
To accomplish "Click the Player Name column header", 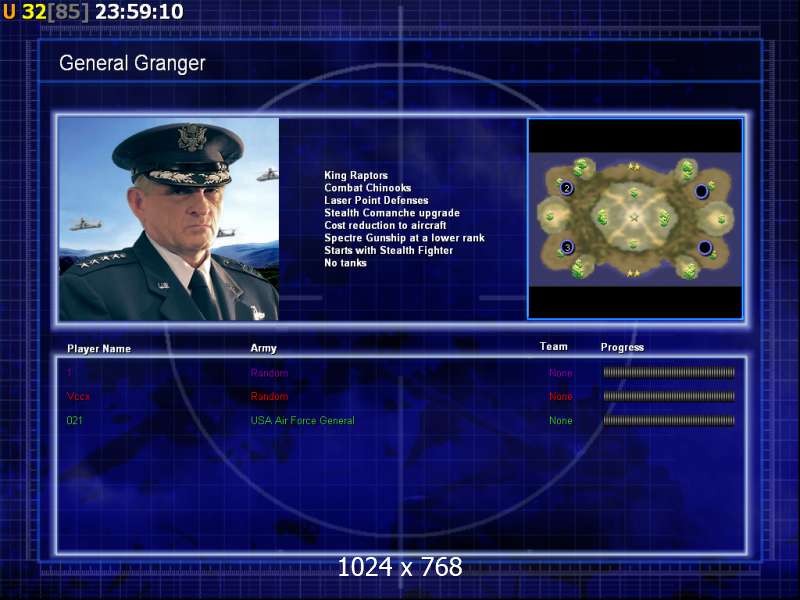I will (x=99, y=349).
